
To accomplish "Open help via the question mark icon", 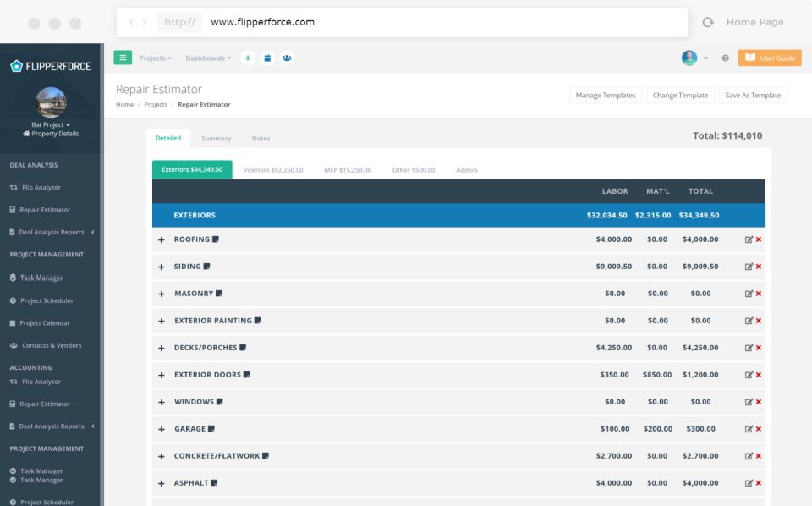I will 725,58.
